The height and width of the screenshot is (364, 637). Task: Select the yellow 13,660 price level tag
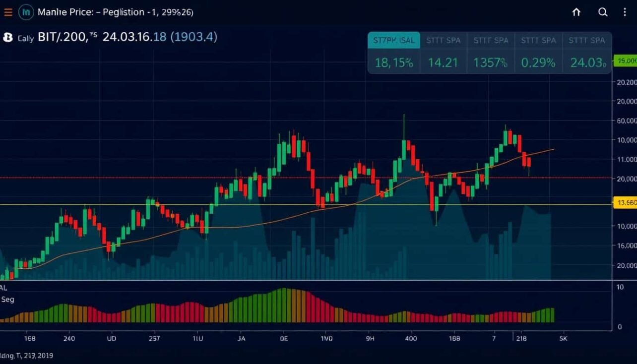pyautogui.click(x=626, y=203)
